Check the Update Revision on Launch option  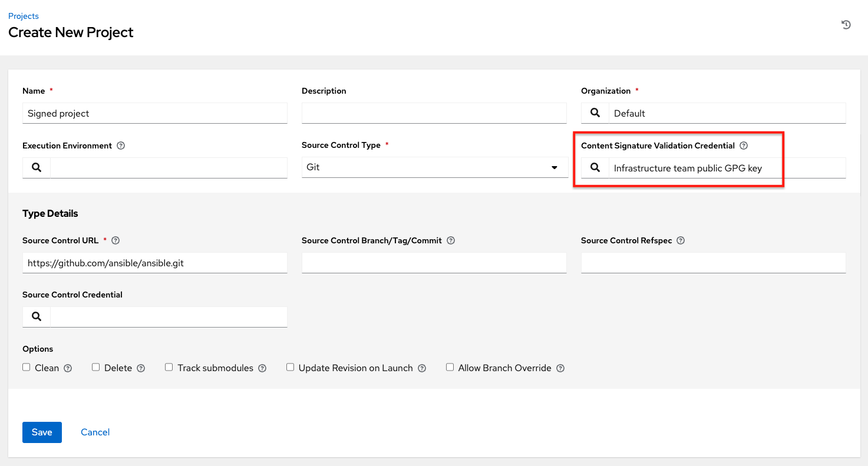click(x=290, y=366)
